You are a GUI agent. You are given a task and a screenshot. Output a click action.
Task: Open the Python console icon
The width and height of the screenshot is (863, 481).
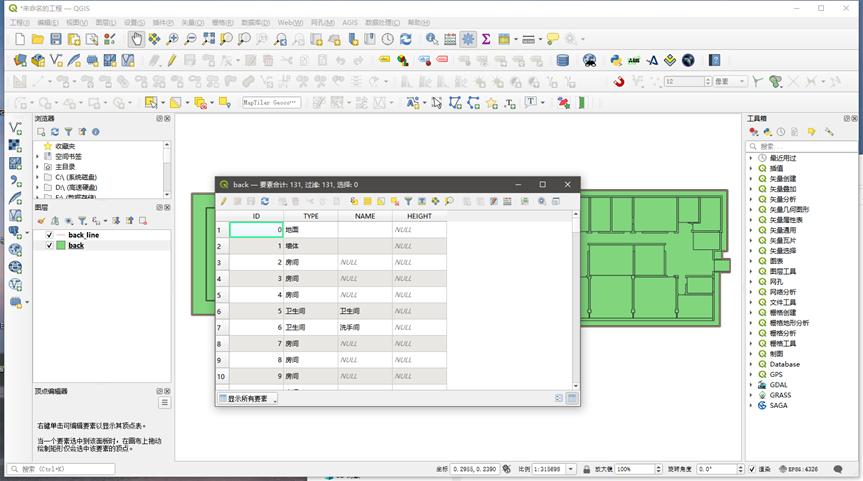pyautogui.click(x=616, y=60)
